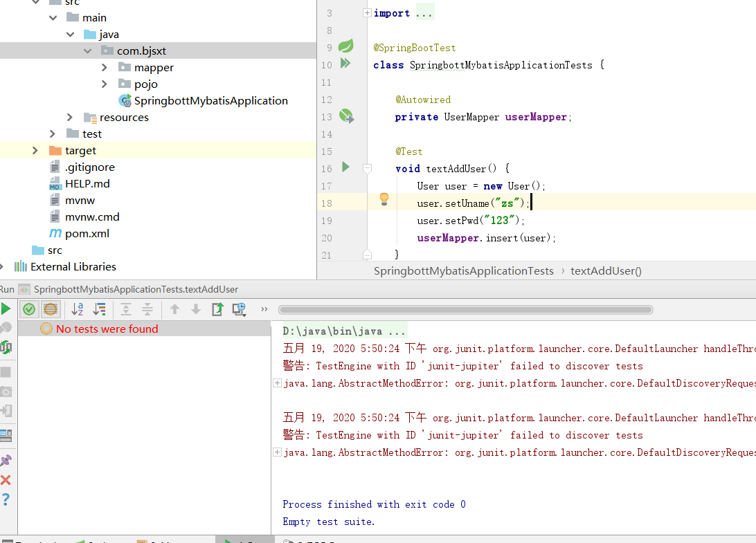Click the user.setPwd("123") code line
Viewport: 756px width, 543px height.
(x=471, y=221)
